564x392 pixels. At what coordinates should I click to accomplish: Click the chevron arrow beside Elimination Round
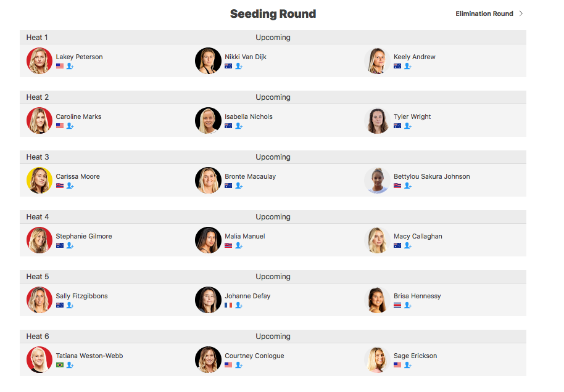coord(521,14)
